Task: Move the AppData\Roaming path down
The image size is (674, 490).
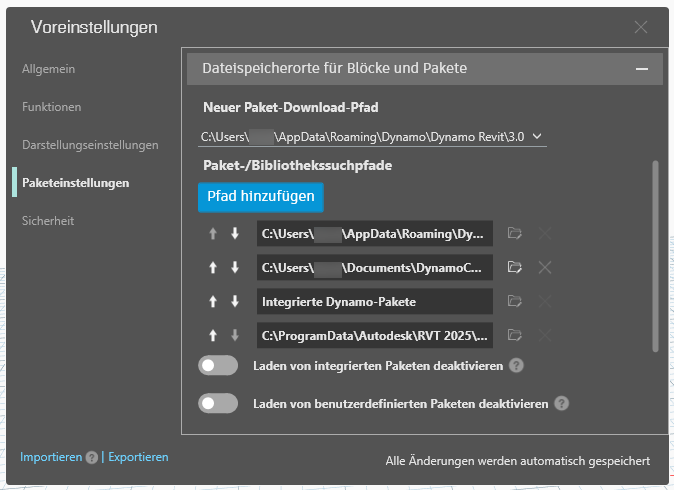Action: tap(235, 234)
